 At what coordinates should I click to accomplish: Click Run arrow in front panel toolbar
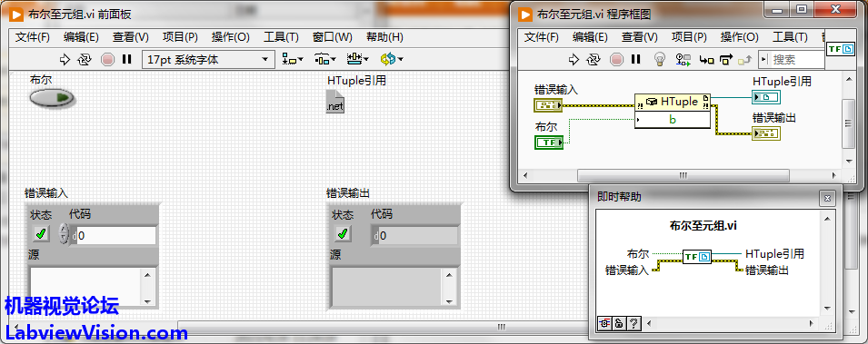tap(65, 60)
